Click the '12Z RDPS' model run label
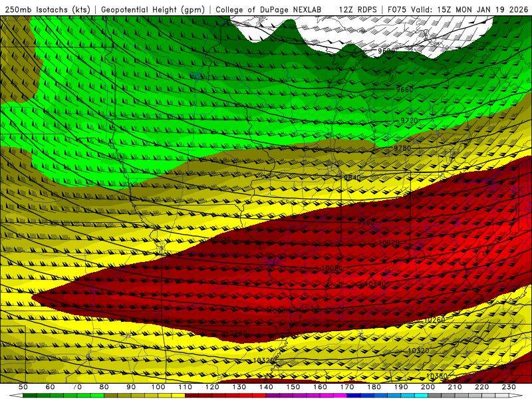The height and width of the screenshot is (399, 532). click(x=358, y=9)
